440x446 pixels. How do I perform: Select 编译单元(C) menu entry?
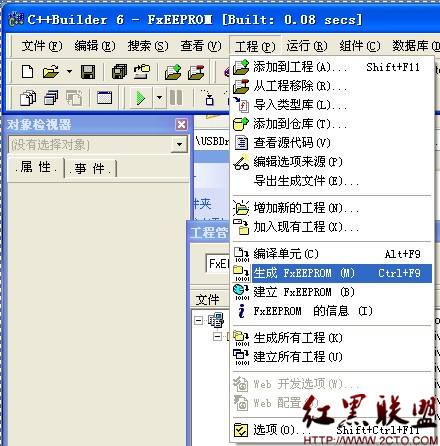tap(332, 254)
